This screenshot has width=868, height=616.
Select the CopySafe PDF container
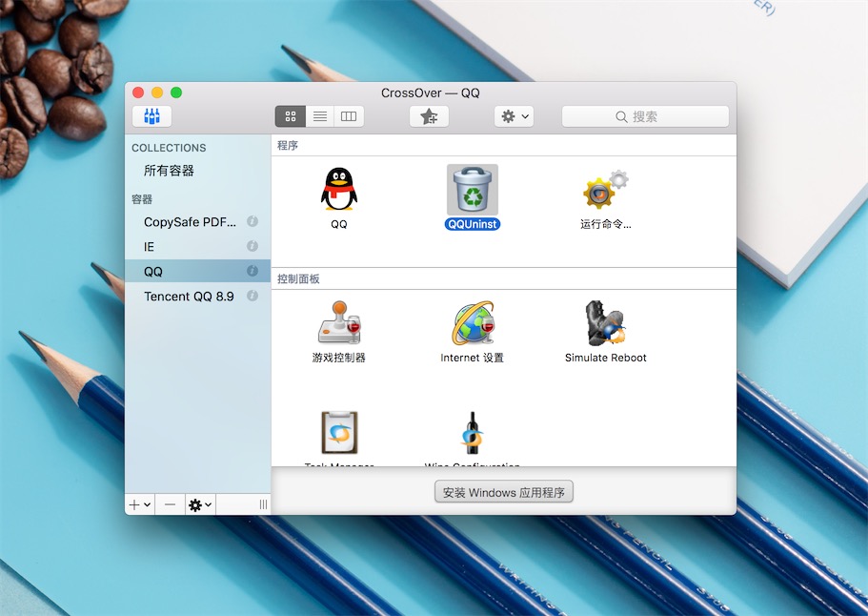197,221
